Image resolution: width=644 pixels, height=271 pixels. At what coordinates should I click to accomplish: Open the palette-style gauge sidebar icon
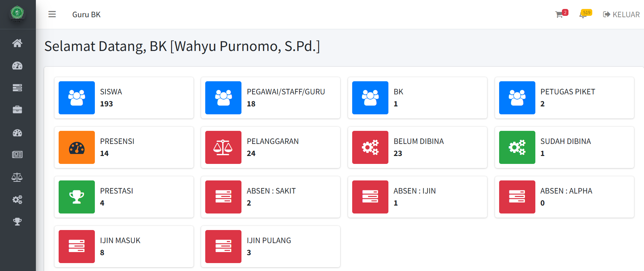point(17,133)
